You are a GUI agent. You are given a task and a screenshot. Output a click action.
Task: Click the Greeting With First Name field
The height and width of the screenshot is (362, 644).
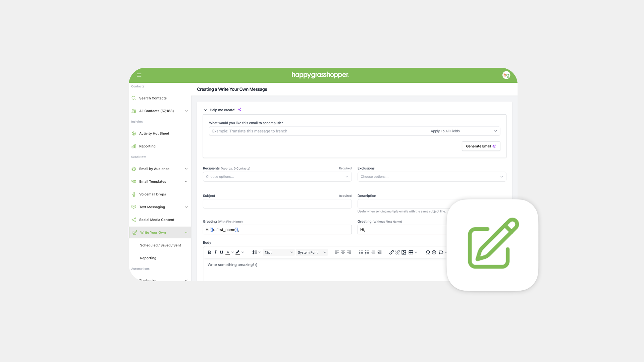(x=277, y=230)
